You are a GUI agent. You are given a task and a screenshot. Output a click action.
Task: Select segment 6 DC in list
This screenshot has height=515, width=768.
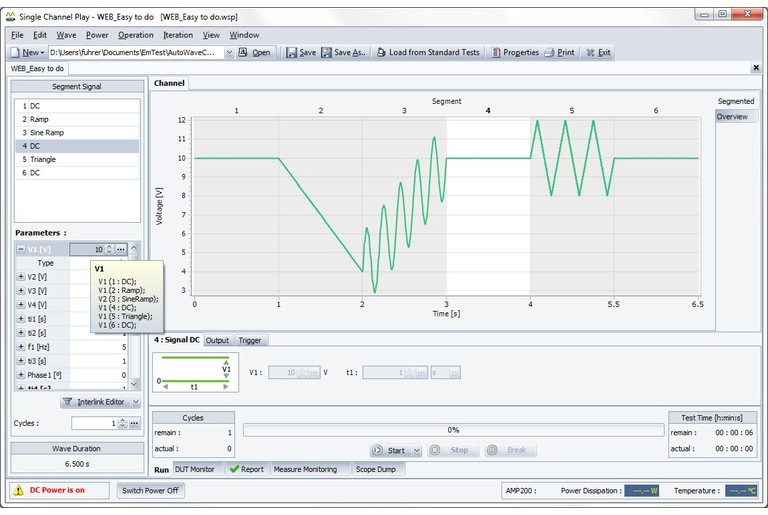pos(77,172)
